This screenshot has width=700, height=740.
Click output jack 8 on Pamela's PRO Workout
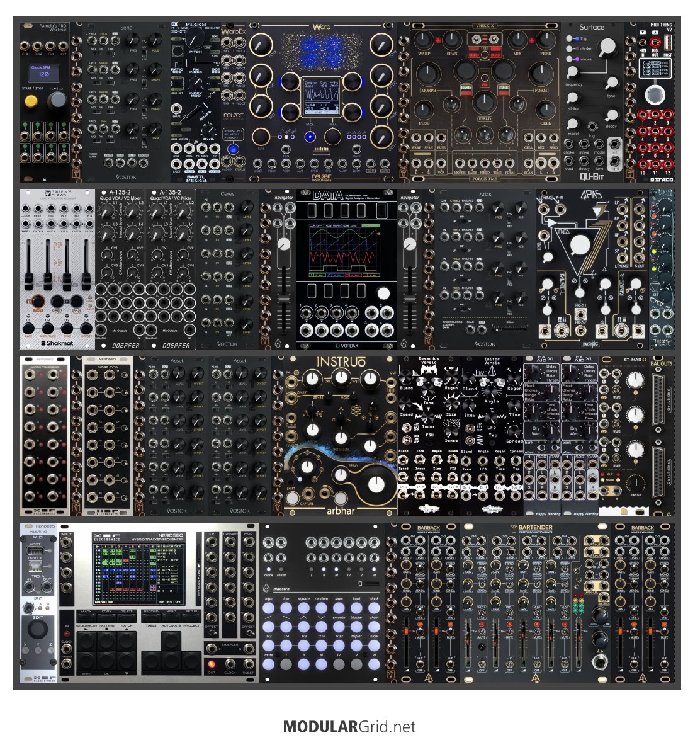(63, 156)
